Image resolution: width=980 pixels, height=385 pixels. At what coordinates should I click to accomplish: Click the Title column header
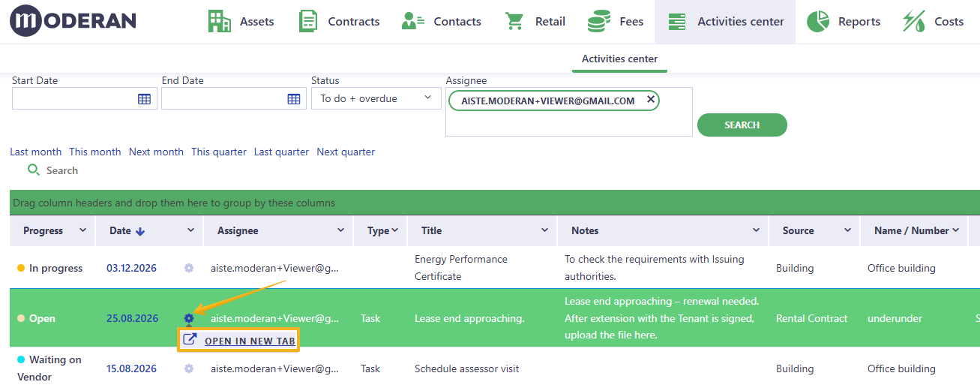[x=482, y=230]
